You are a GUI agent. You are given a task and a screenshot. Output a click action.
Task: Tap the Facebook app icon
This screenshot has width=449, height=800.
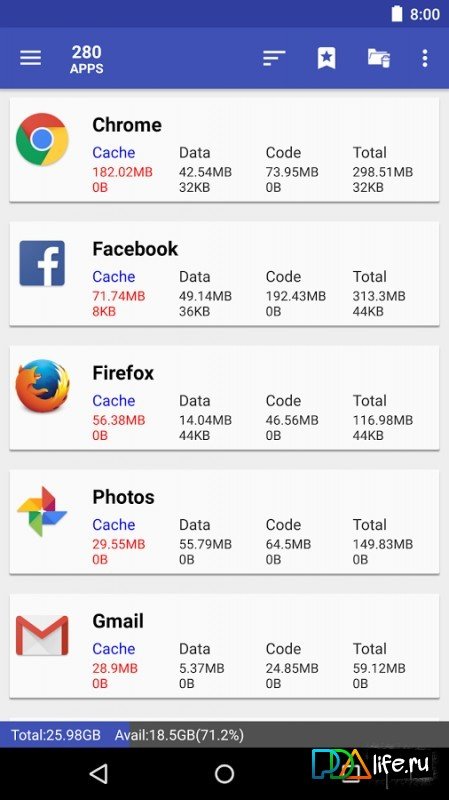[x=42, y=263]
